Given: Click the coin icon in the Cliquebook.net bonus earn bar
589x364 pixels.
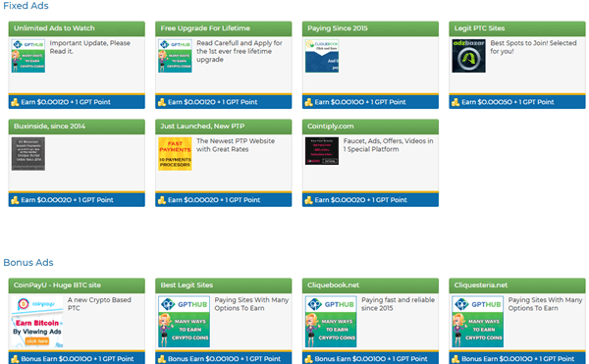Looking at the screenshot, I should pyautogui.click(x=309, y=359).
